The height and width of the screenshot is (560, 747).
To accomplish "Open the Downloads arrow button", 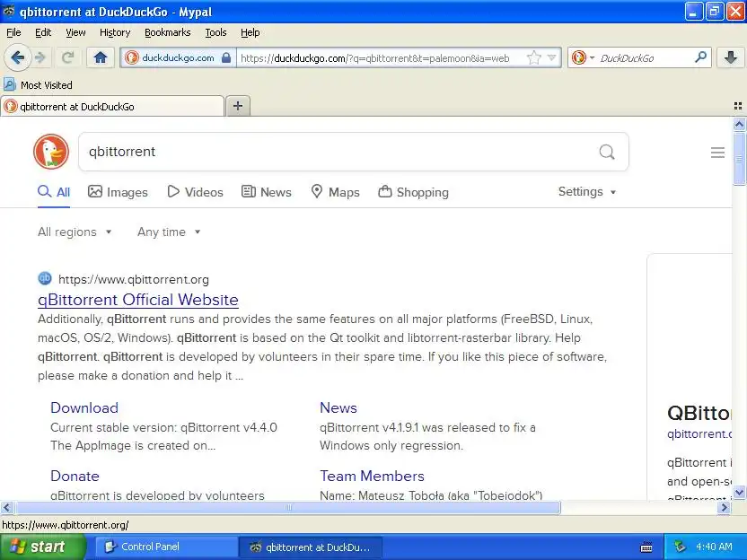I will (730, 57).
